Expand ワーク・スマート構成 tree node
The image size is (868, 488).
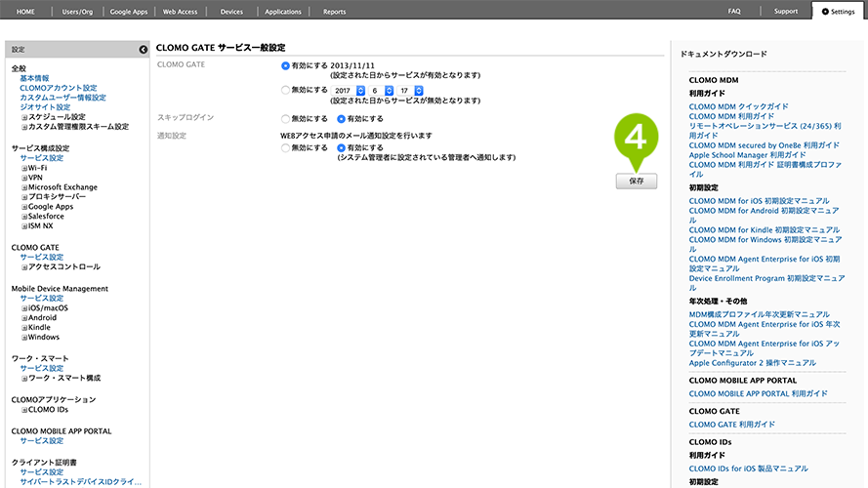pyautogui.click(x=24, y=379)
